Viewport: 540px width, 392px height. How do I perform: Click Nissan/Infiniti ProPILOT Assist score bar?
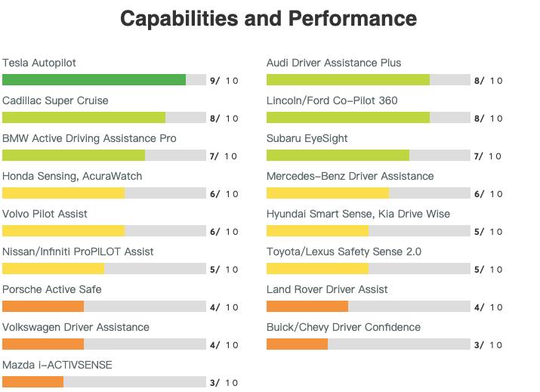pyautogui.click(x=104, y=269)
